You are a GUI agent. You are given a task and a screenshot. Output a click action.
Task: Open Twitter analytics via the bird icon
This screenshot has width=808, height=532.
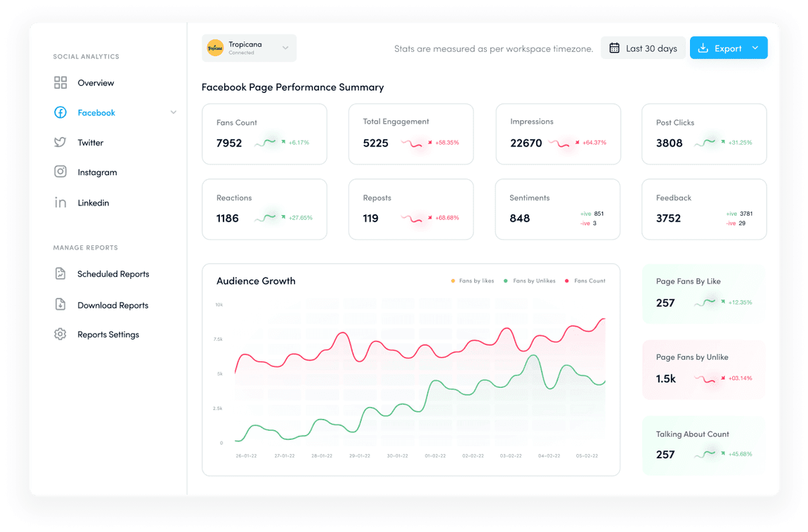[x=60, y=142]
